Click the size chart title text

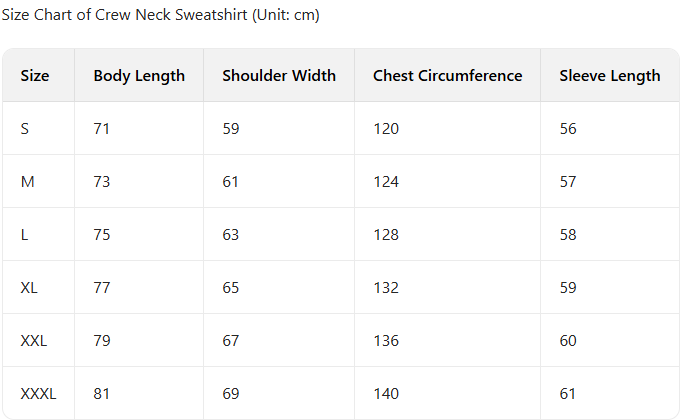[x=161, y=15]
